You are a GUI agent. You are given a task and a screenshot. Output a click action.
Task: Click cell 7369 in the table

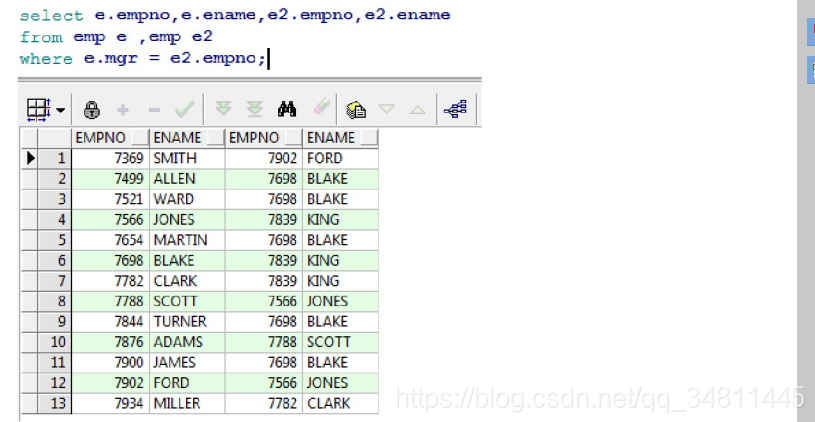(110, 158)
